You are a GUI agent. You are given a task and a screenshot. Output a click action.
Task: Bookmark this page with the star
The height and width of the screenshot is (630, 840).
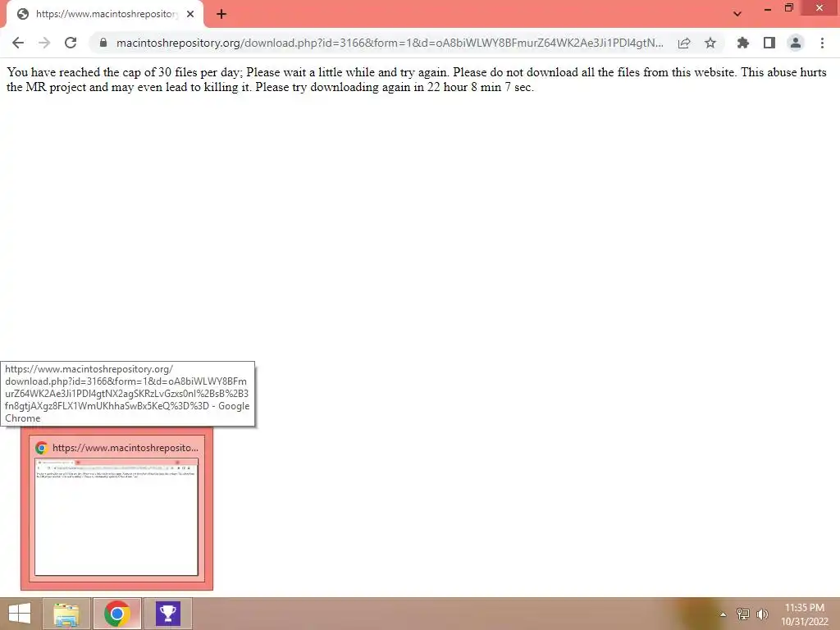click(710, 43)
